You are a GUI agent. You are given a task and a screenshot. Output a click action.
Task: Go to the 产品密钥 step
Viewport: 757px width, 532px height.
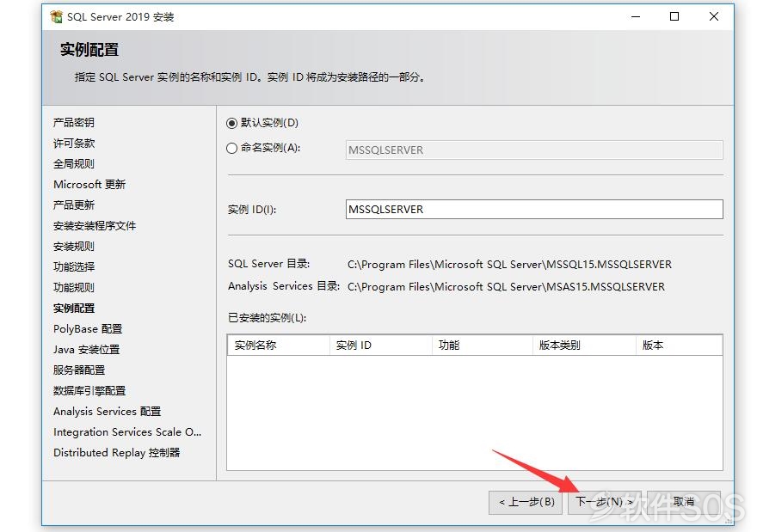point(74,123)
